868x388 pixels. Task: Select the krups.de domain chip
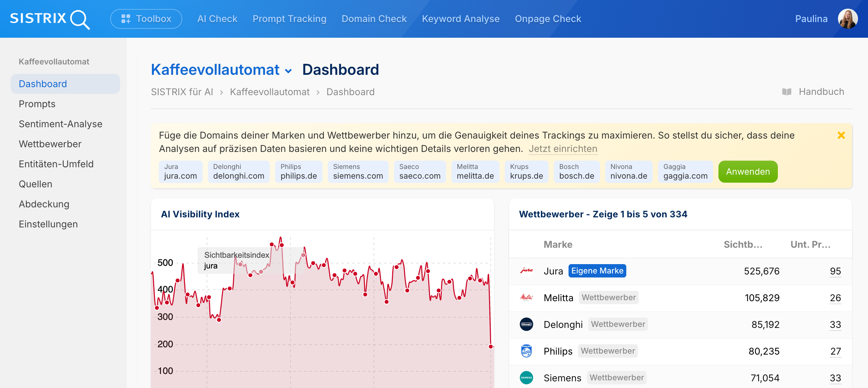(526, 172)
